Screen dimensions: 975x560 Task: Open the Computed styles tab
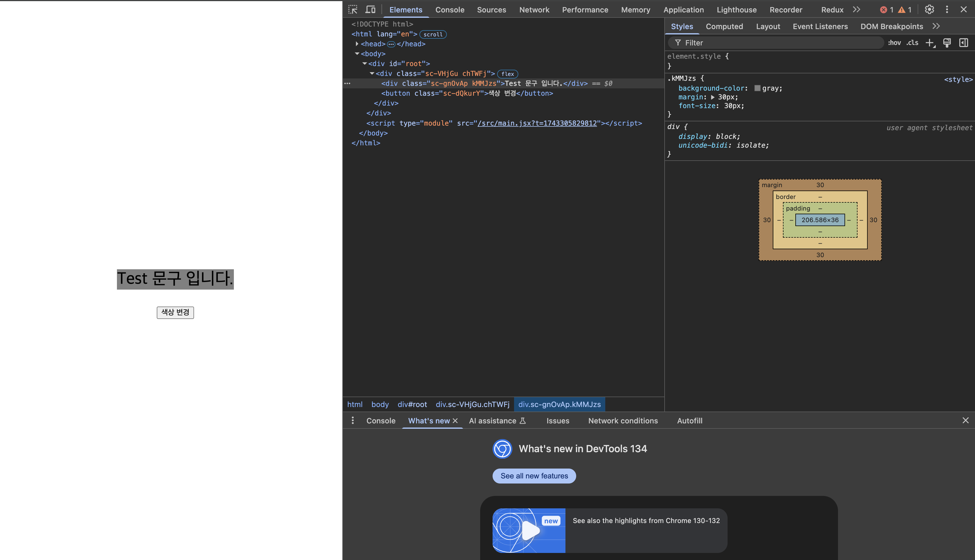(x=724, y=27)
